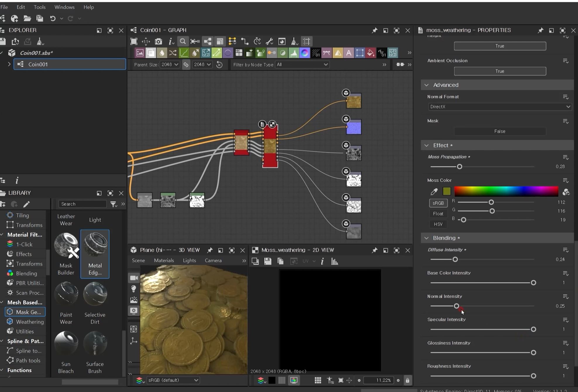Viewport: 578px width, 392px height.
Task: Collapse the Blending section
Action: pos(427,238)
